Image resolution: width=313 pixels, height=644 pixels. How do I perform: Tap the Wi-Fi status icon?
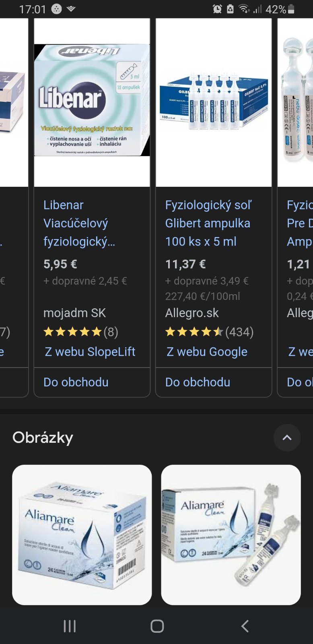point(244,9)
